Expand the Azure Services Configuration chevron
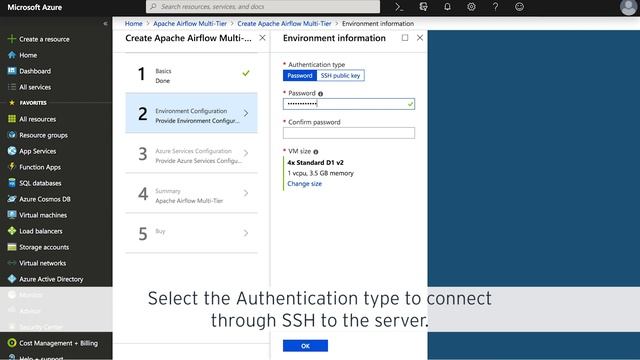The width and height of the screenshot is (640, 360). [246, 153]
